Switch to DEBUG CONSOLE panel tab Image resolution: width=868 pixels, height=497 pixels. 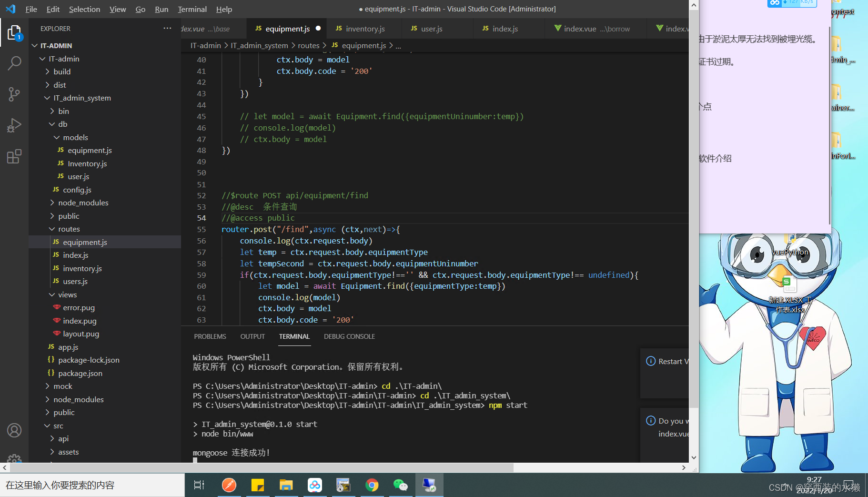pos(349,336)
